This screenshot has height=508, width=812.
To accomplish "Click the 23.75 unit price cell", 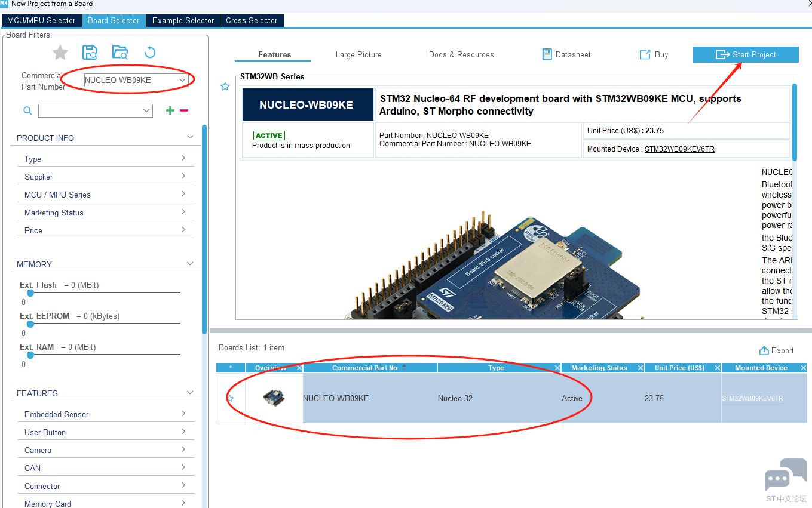I will pos(682,398).
